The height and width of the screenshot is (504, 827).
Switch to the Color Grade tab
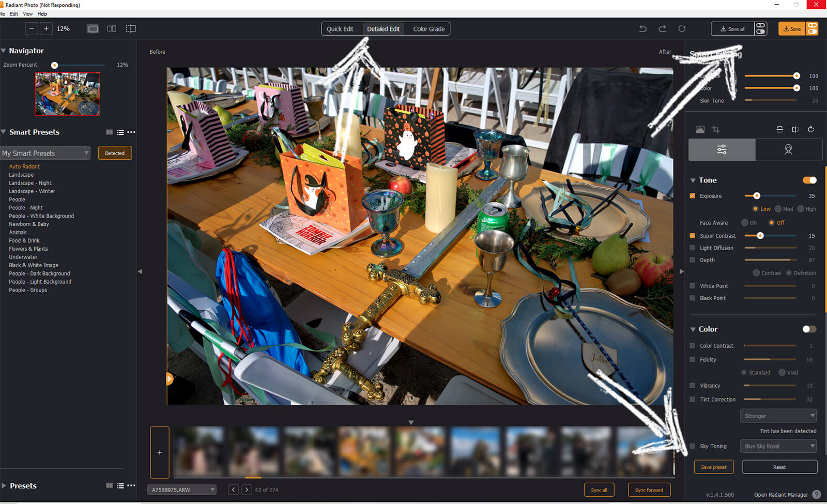pos(428,29)
